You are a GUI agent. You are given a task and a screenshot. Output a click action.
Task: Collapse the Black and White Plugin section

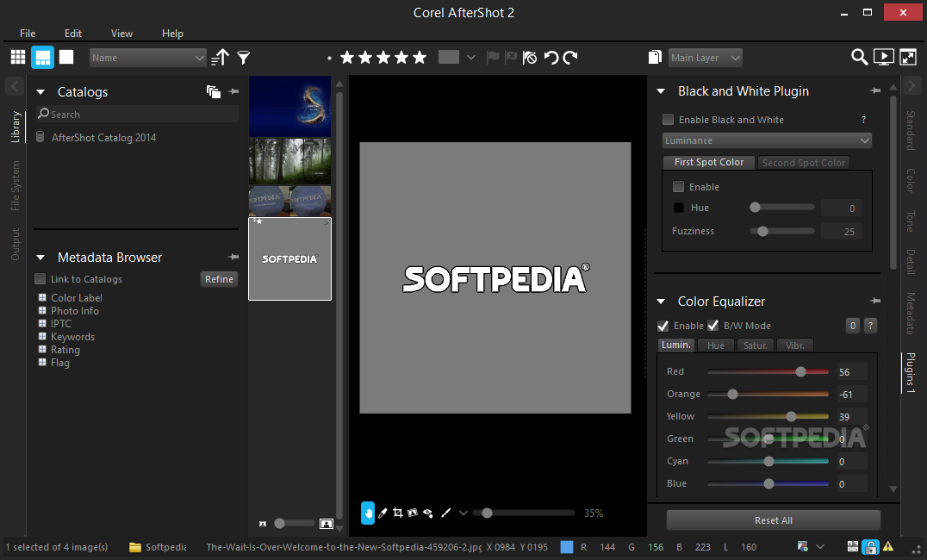tap(661, 91)
